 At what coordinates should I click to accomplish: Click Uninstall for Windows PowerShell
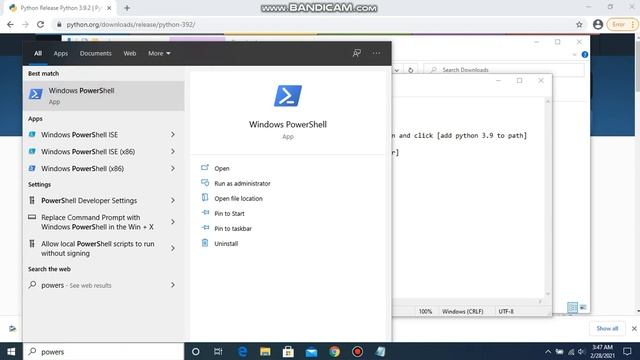pyautogui.click(x=226, y=244)
